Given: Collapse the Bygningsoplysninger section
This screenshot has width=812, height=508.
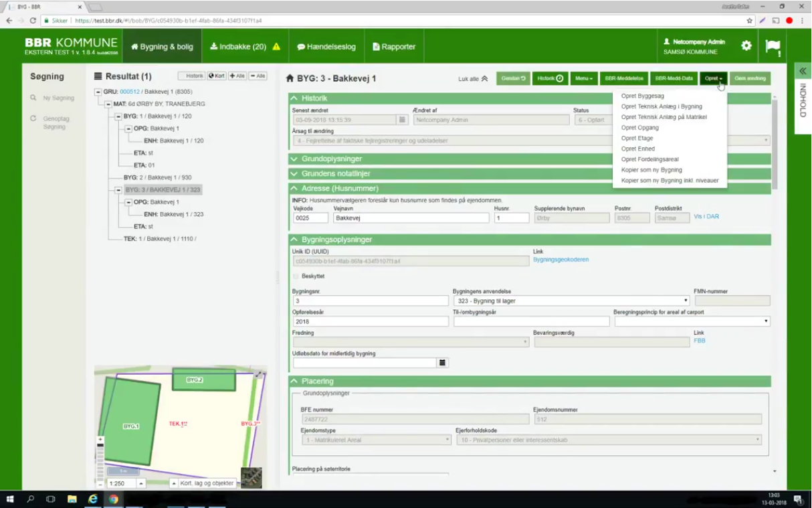Looking at the screenshot, I should pyautogui.click(x=294, y=240).
